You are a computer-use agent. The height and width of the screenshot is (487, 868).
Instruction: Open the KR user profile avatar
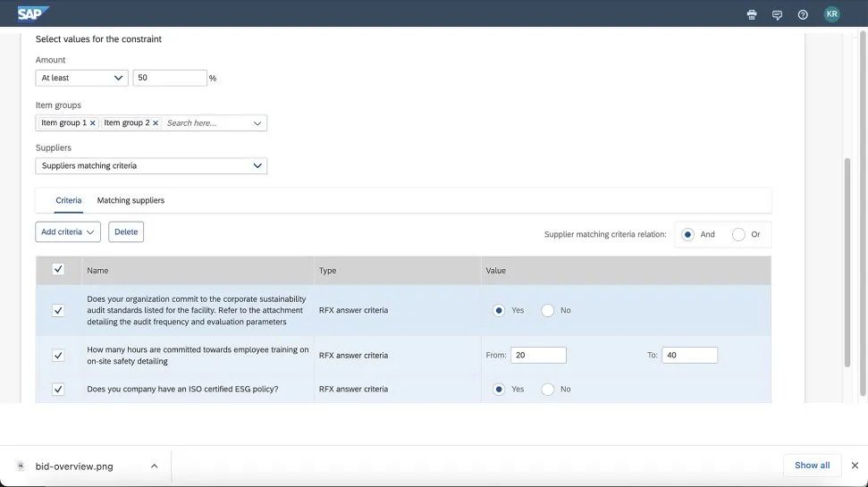tap(831, 14)
